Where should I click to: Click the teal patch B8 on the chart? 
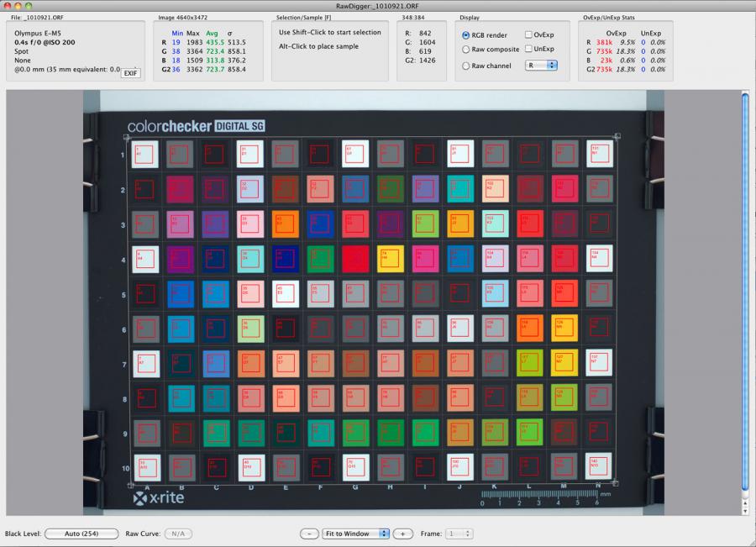[x=181, y=398]
